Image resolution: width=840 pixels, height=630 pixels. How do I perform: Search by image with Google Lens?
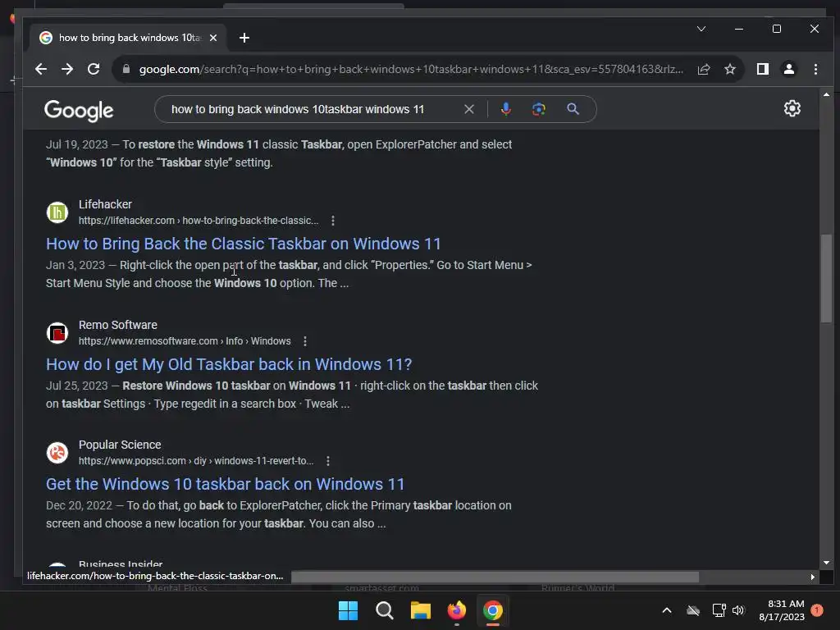539,109
